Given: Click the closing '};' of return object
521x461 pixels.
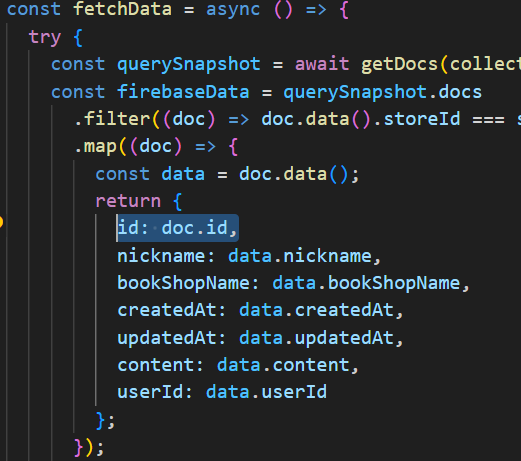Looking at the screenshot, I should (106, 420).
